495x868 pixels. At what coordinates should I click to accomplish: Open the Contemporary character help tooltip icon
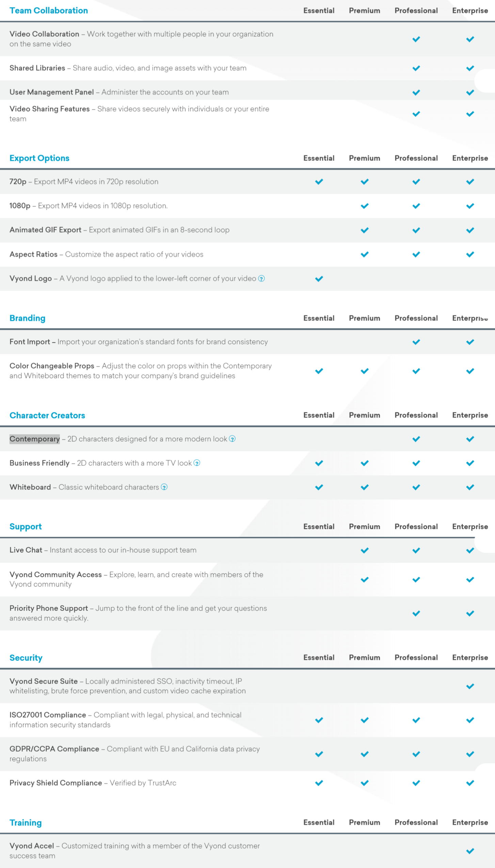point(232,439)
